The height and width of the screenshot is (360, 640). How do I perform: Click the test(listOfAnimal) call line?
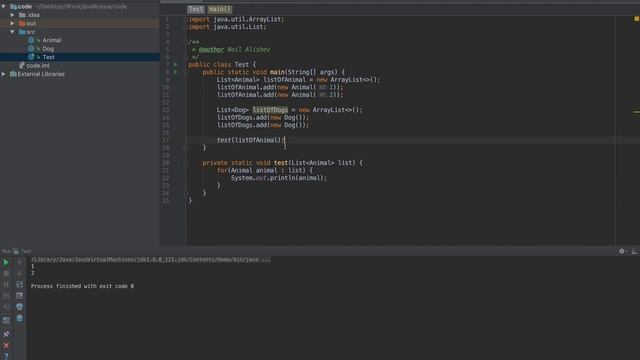(x=251, y=140)
